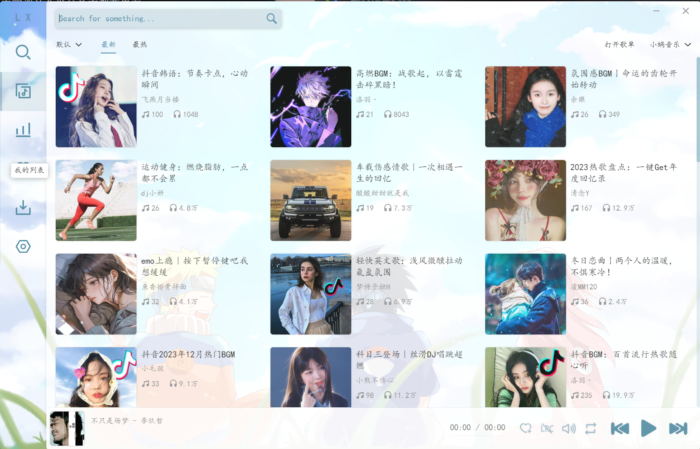Click the volume speaker icon
This screenshot has width=700, height=449.
coord(569,428)
